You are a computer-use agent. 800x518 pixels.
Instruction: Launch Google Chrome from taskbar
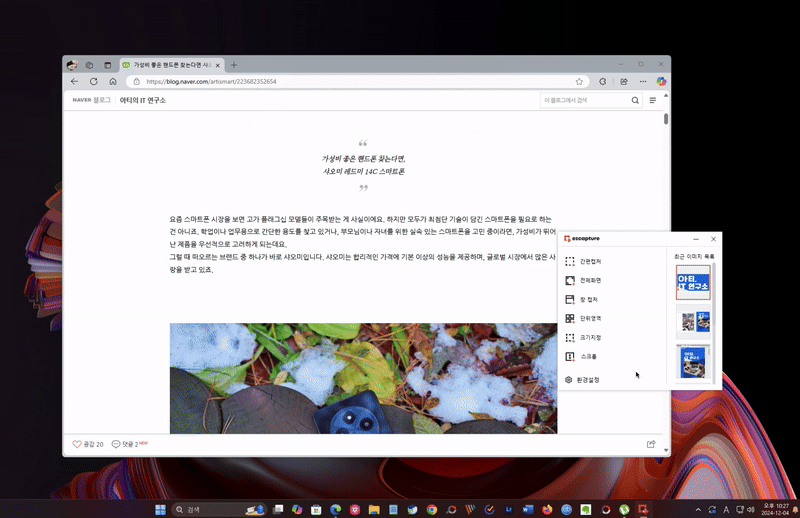click(x=432, y=509)
